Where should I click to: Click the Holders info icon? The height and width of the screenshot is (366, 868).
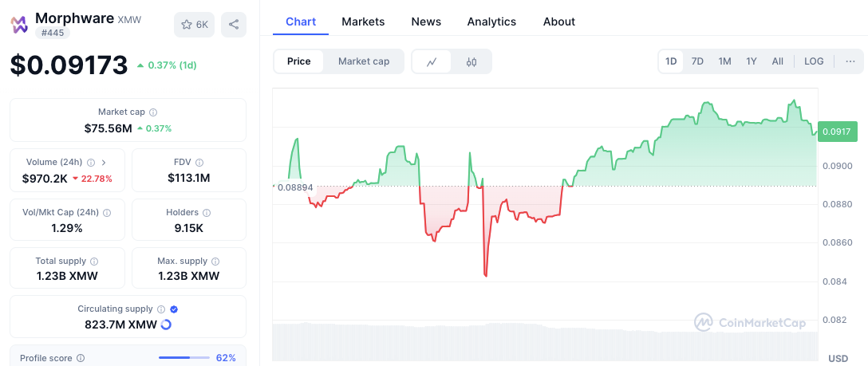coord(207,213)
